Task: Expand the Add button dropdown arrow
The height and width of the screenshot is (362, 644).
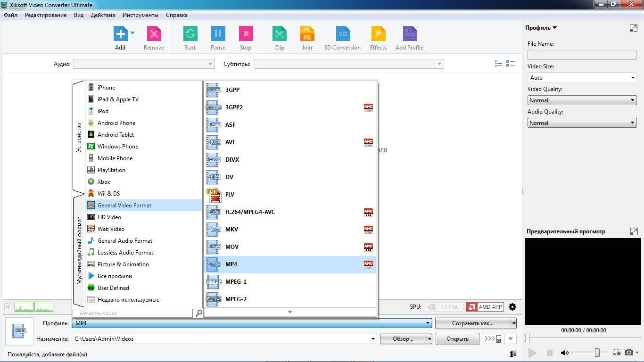Action: (x=132, y=33)
